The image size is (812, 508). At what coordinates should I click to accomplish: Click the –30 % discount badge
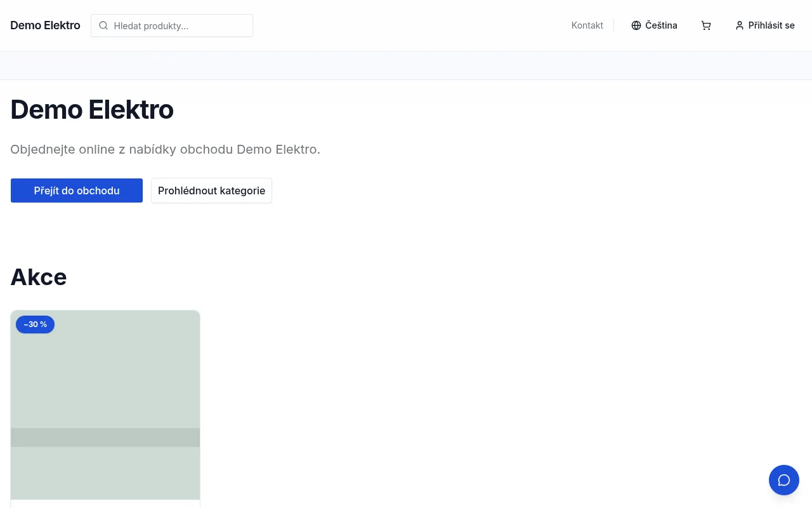pos(35,324)
